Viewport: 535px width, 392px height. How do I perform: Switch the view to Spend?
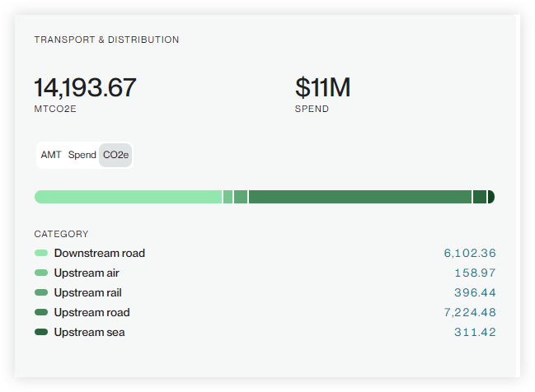[x=82, y=155]
